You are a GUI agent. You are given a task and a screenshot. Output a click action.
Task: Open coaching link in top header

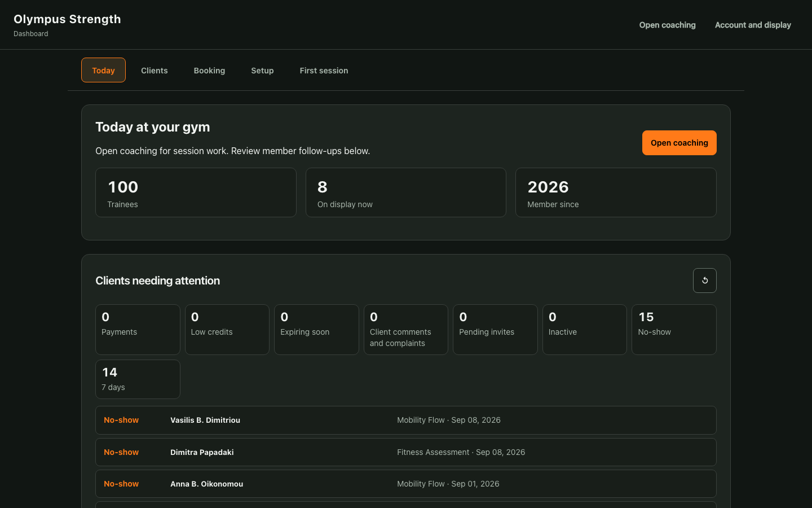click(667, 25)
